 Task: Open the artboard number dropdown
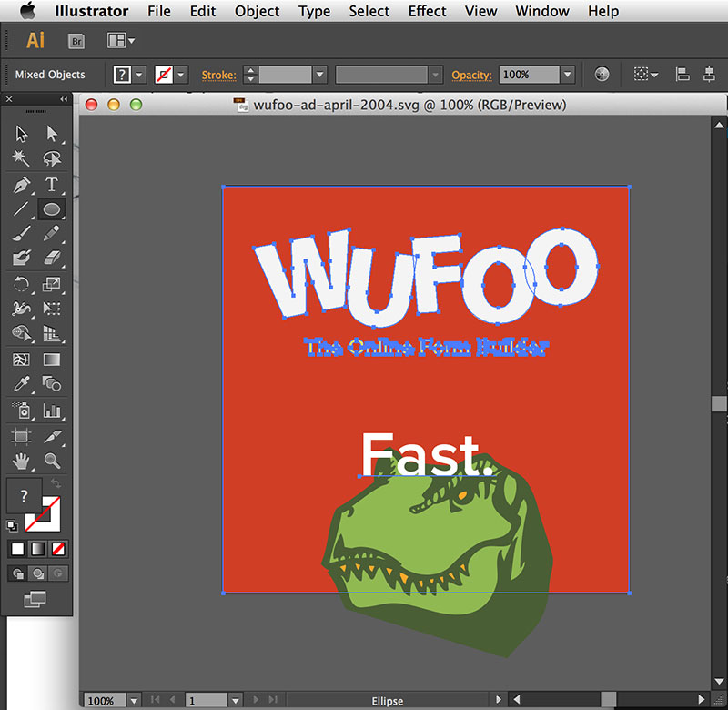[236, 700]
